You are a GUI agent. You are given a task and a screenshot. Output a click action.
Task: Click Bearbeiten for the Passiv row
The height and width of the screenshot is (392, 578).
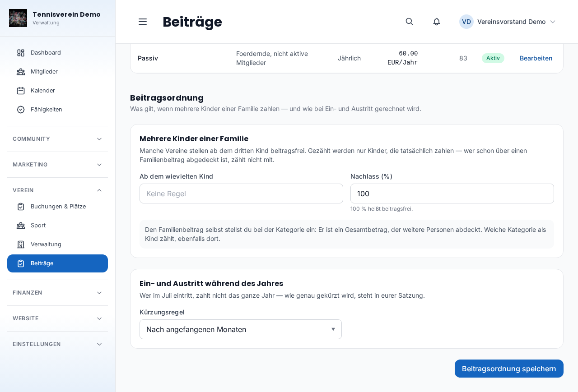click(536, 58)
